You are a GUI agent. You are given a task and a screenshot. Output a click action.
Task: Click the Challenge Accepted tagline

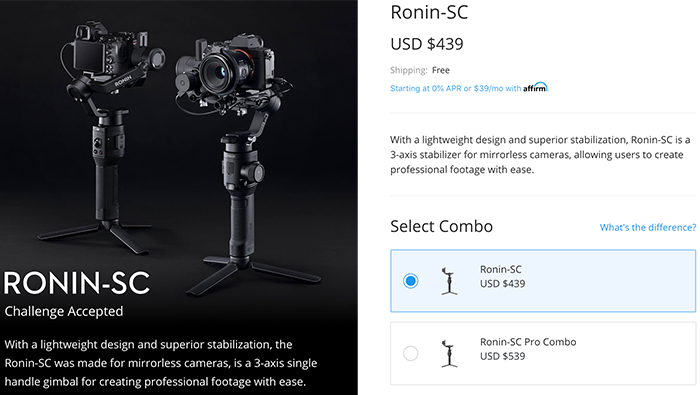[64, 311]
